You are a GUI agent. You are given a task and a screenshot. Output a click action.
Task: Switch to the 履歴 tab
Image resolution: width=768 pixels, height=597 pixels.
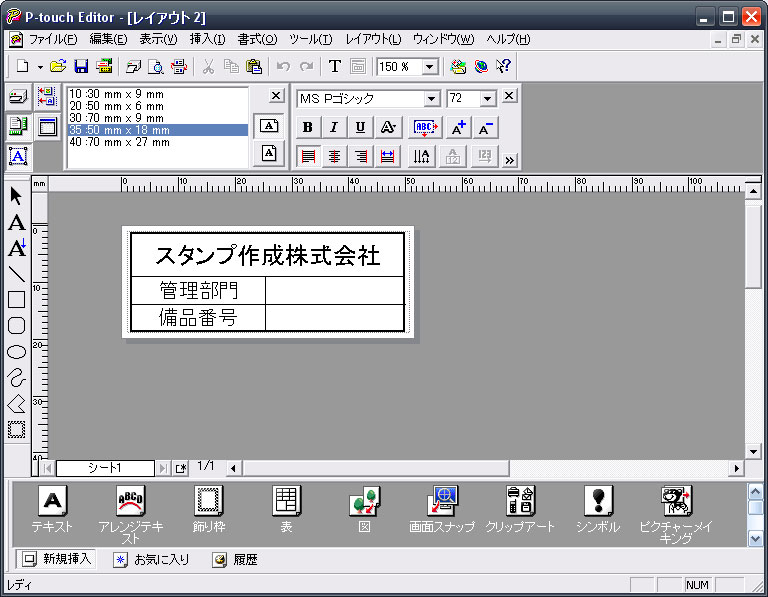click(235, 559)
